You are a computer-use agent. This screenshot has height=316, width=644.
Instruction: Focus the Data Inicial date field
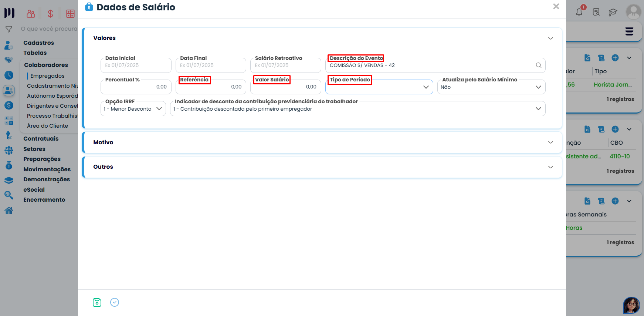(x=136, y=65)
